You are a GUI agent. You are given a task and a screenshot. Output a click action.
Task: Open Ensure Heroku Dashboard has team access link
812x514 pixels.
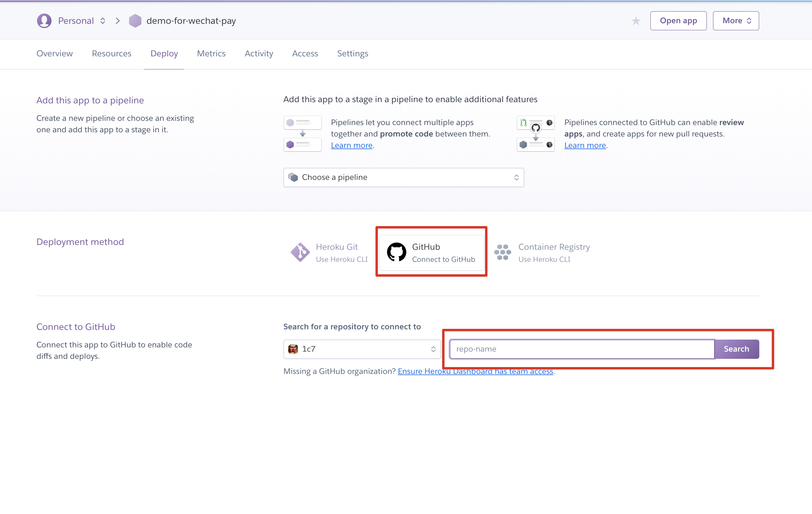[x=475, y=371]
